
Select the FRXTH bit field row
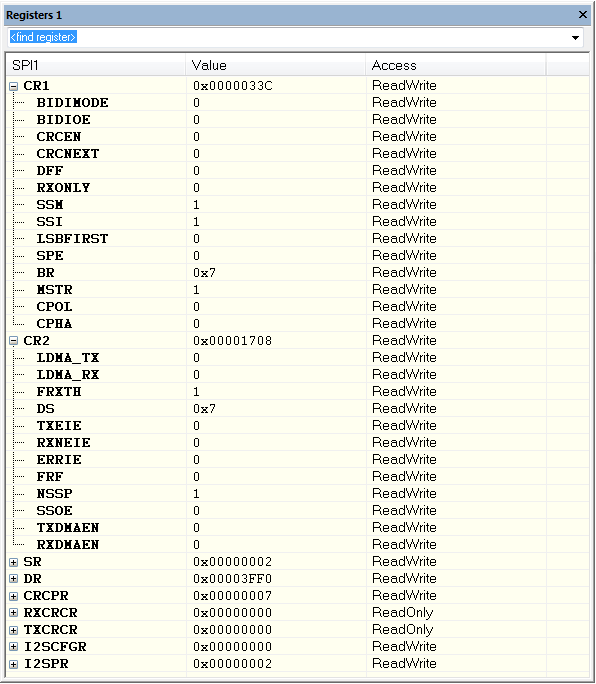click(x=298, y=392)
